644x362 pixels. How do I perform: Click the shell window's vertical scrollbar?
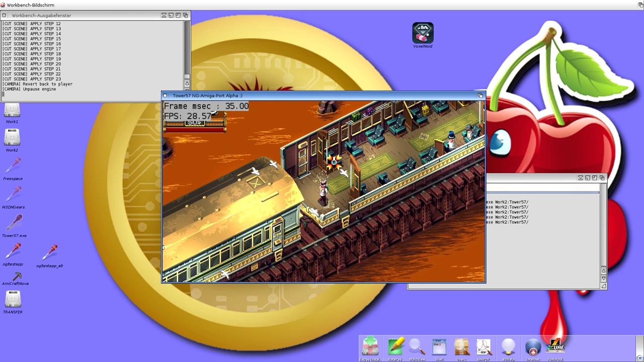pos(604,225)
